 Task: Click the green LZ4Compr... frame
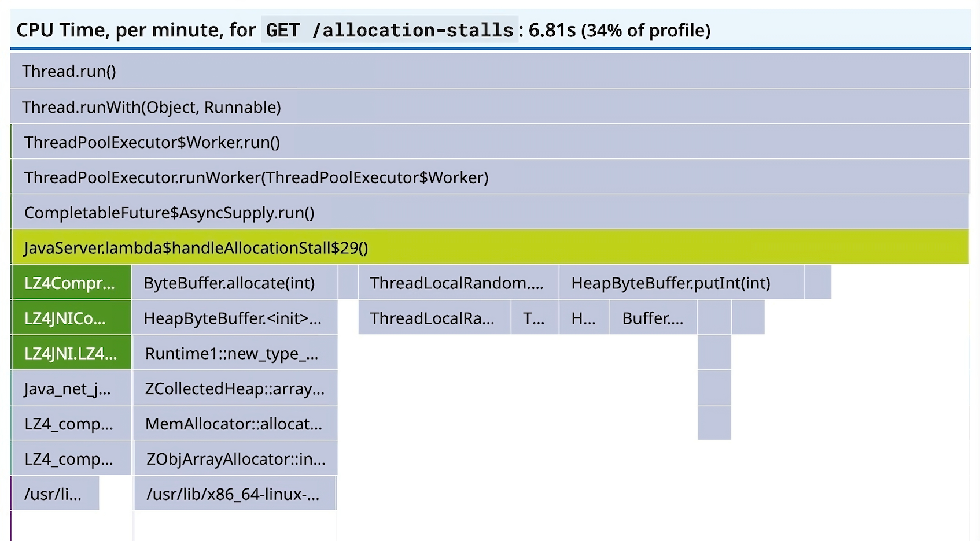point(69,283)
